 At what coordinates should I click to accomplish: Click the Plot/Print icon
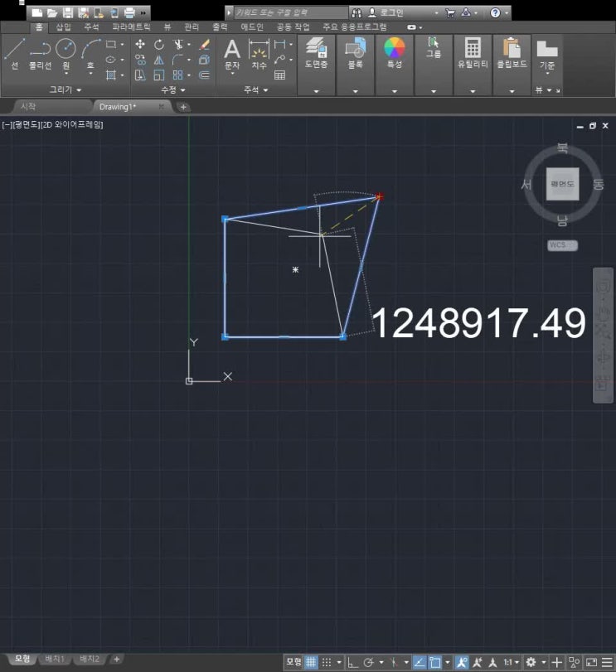(129, 13)
